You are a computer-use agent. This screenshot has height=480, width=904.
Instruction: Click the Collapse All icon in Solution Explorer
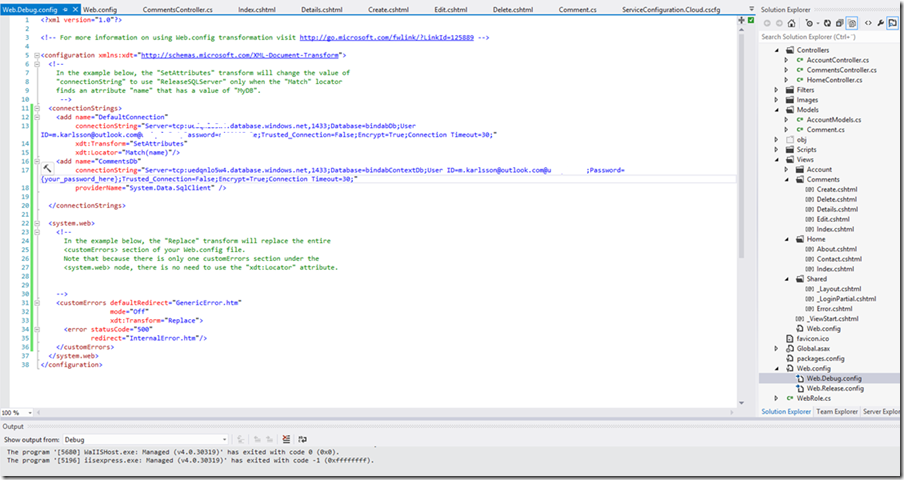[839, 23]
